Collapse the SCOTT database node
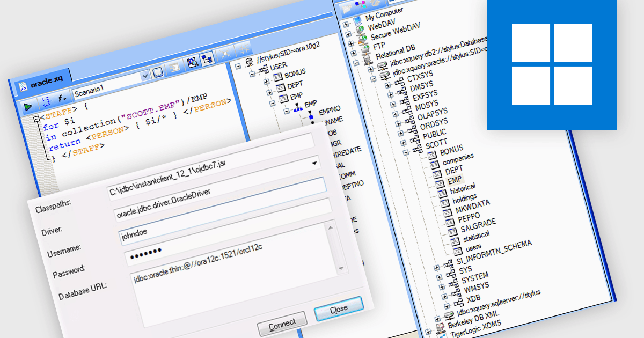644x338 pixels. [x=406, y=152]
